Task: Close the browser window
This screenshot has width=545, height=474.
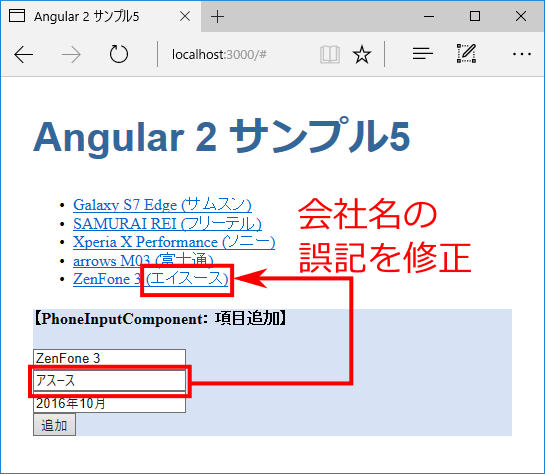Action: point(521,16)
